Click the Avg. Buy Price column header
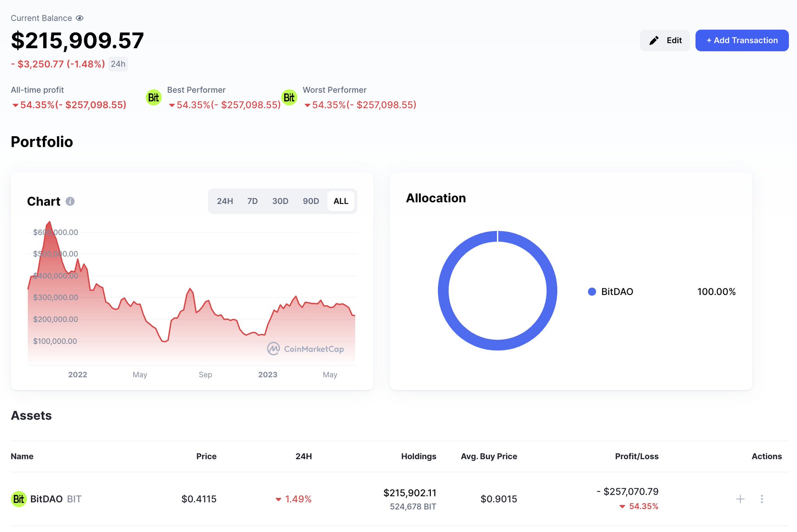797x532 pixels. coord(489,457)
